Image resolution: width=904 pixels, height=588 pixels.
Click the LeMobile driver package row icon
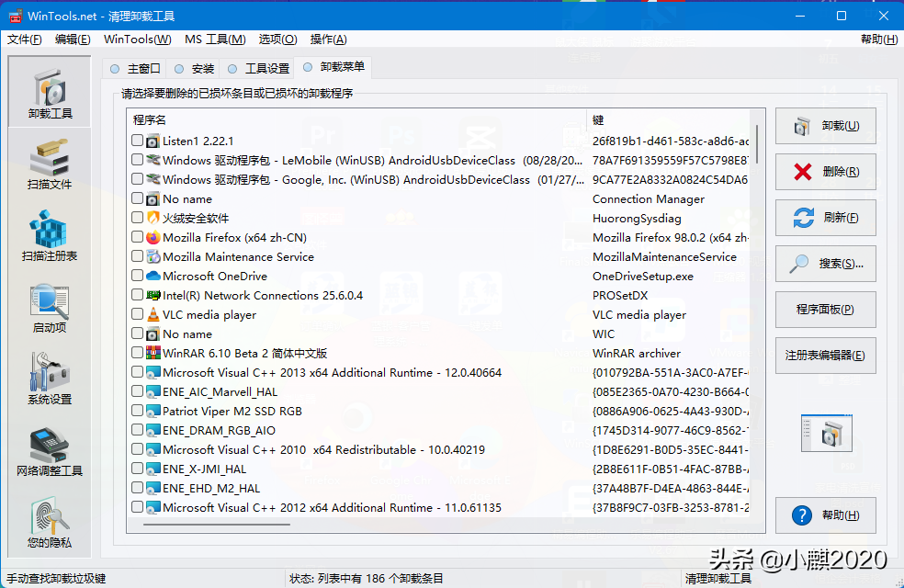point(153,160)
